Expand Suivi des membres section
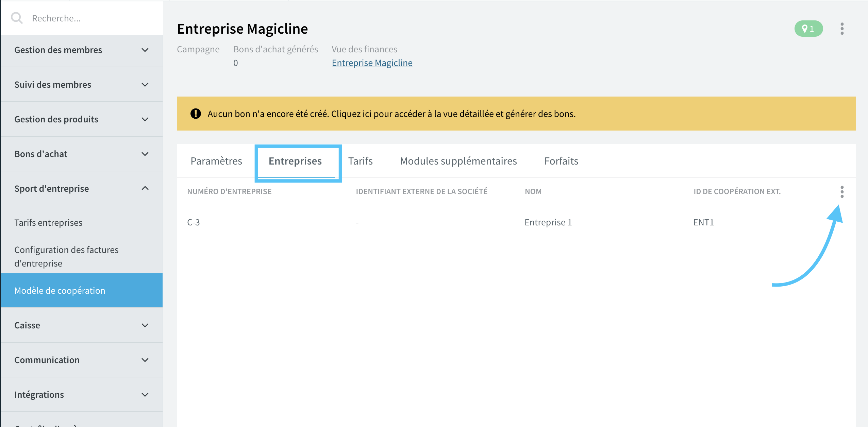Viewport: 868px width, 427px height. [x=82, y=85]
